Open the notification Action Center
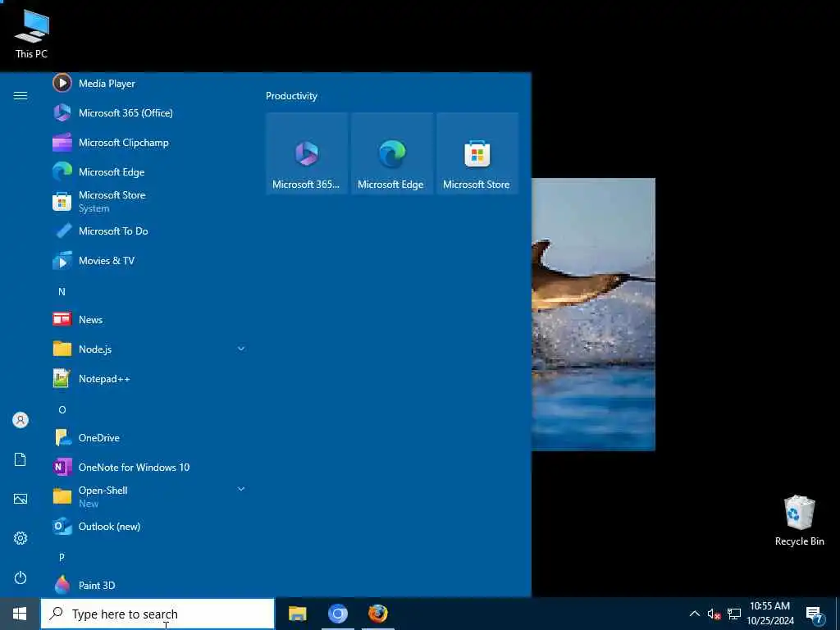The height and width of the screenshot is (630, 840). (x=815, y=614)
